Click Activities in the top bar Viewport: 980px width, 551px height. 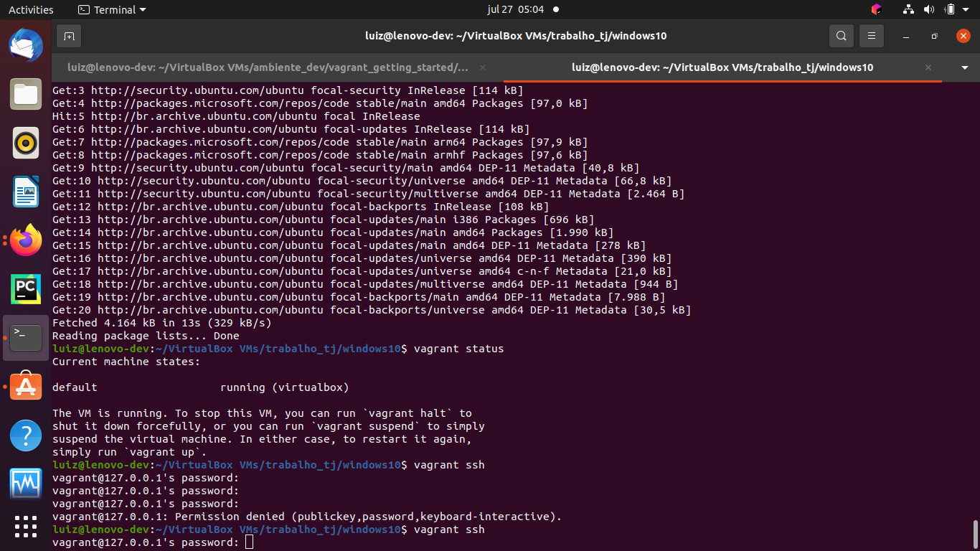[x=29, y=9]
